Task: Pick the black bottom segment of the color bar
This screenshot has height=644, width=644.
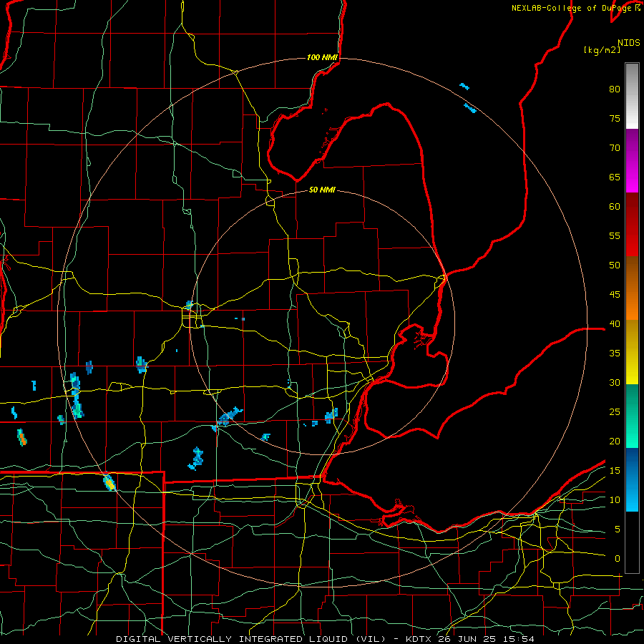Action: point(632,542)
